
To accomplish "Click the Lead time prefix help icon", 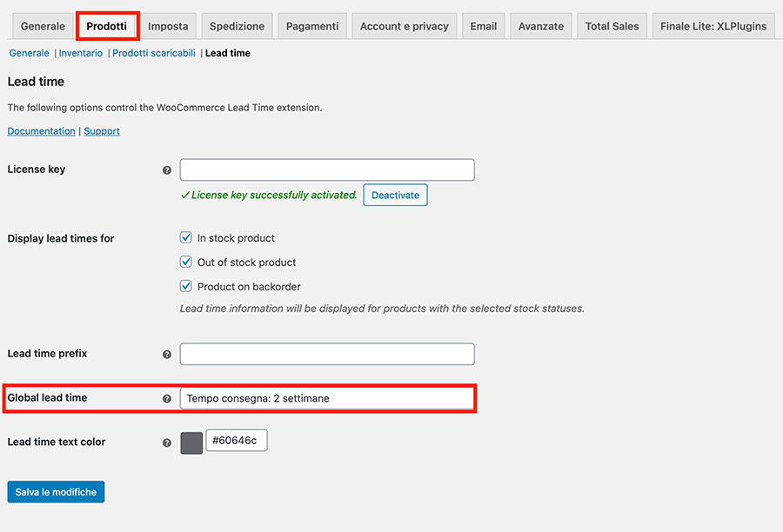I will coord(167,355).
